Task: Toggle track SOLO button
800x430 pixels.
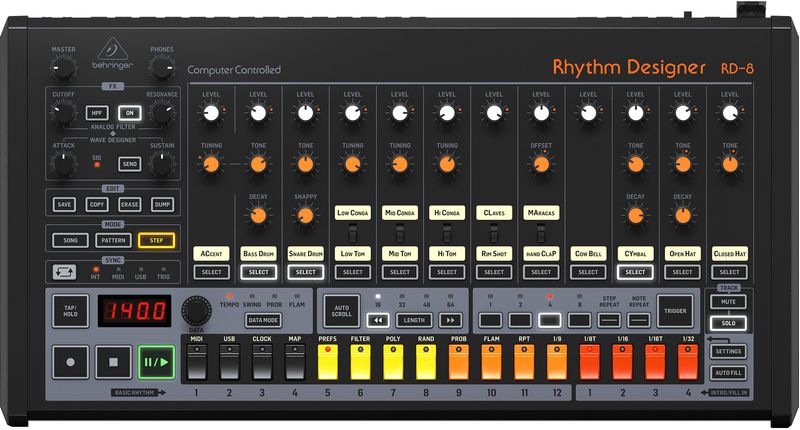Action: click(x=729, y=323)
